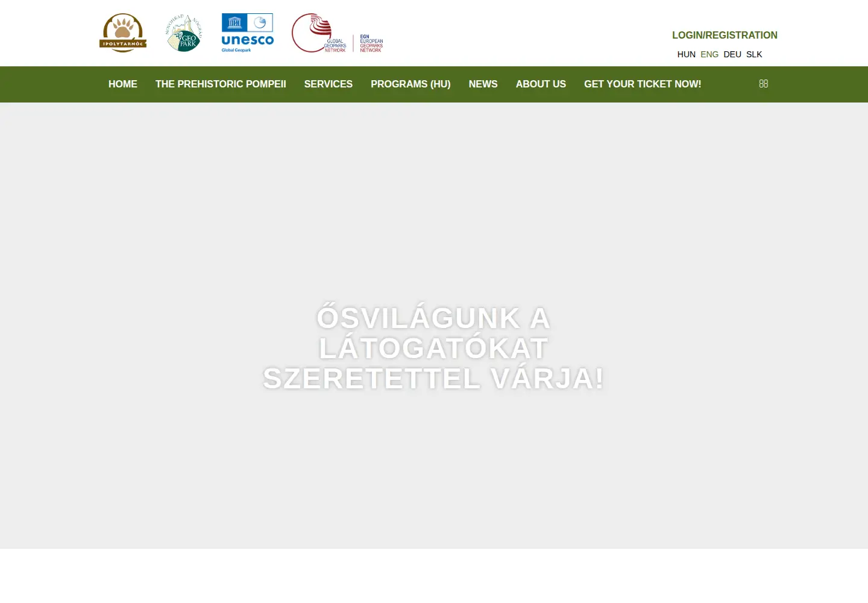Click the UNESCO Global Geopark logo
This screenshot has height=603, width=868.
pos(248,33)
